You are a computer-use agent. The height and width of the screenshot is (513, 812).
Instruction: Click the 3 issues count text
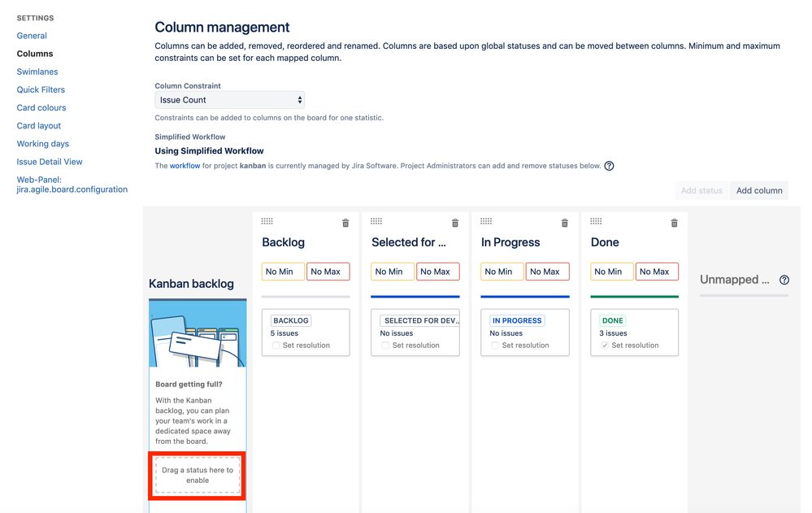tap(613, 333)
